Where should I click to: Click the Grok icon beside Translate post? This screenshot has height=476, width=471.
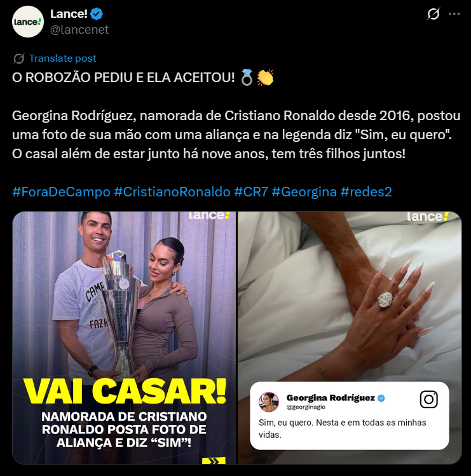19,58
